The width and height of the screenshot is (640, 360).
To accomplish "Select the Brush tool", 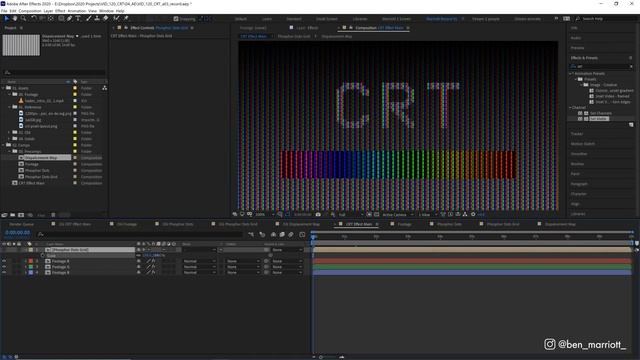I will (89, 18).
